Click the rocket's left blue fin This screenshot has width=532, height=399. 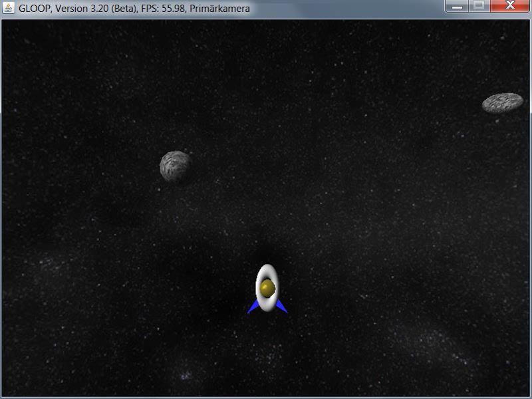pyautogui.click(x=253, y=307)
